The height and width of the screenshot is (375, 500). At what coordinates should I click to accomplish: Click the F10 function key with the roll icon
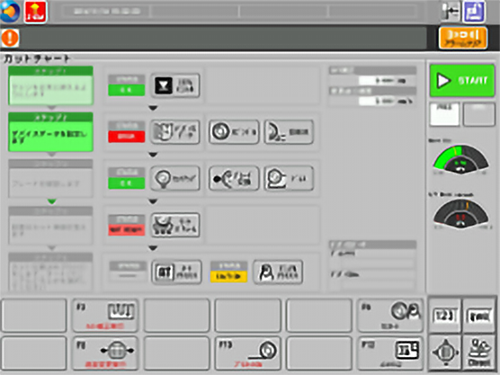click(248, 353)
